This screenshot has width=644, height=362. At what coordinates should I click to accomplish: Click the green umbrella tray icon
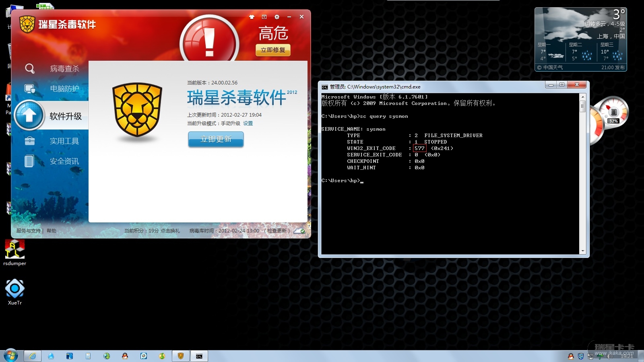pos(600,356)
